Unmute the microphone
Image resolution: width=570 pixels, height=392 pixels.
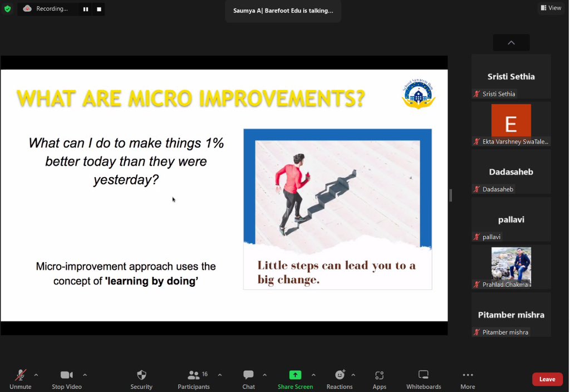coord(21,379)
